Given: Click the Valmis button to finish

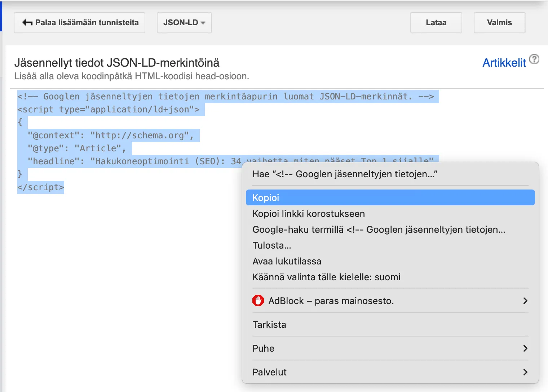Looking at the screenshot, I should click(x=499, y=22).
